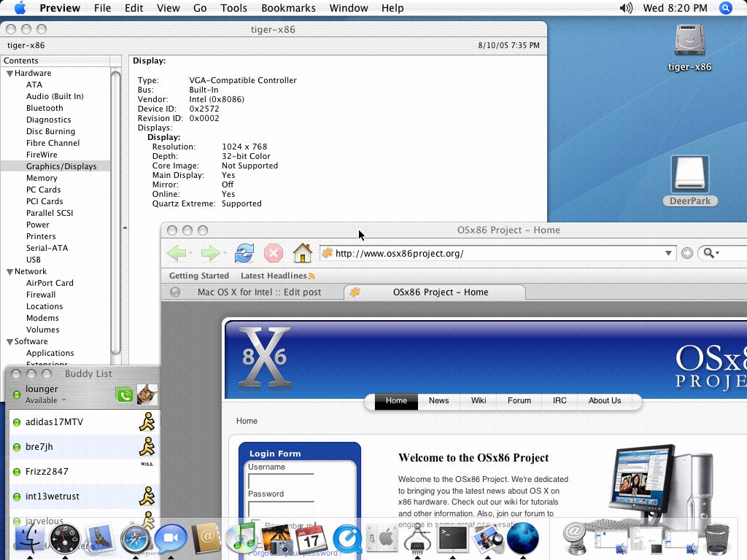This screenshot has width=747, height=560.
Task: Open the IRC navigation link
Action: [560, 401]
